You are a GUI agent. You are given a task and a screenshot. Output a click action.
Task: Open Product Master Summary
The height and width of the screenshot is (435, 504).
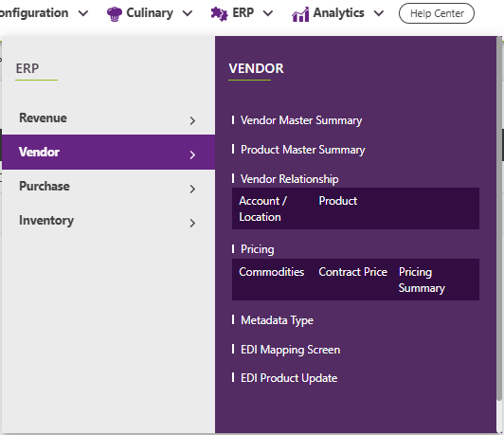click(x=303, y=150)
